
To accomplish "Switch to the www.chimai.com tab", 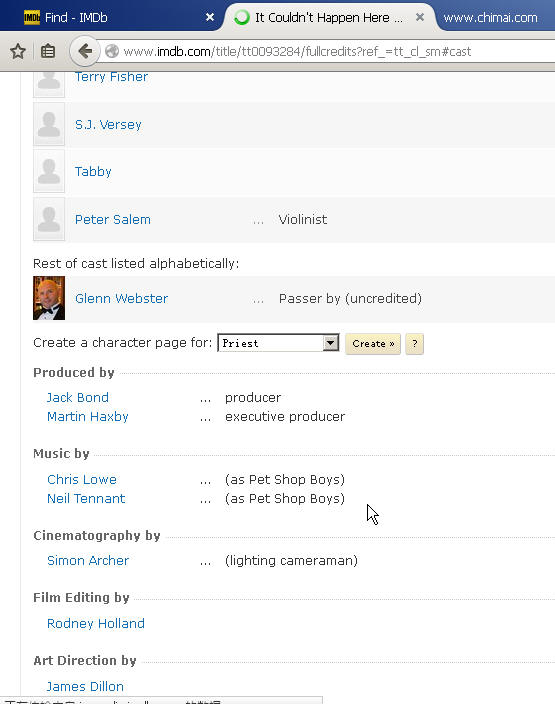I will [x=494, y=17].
